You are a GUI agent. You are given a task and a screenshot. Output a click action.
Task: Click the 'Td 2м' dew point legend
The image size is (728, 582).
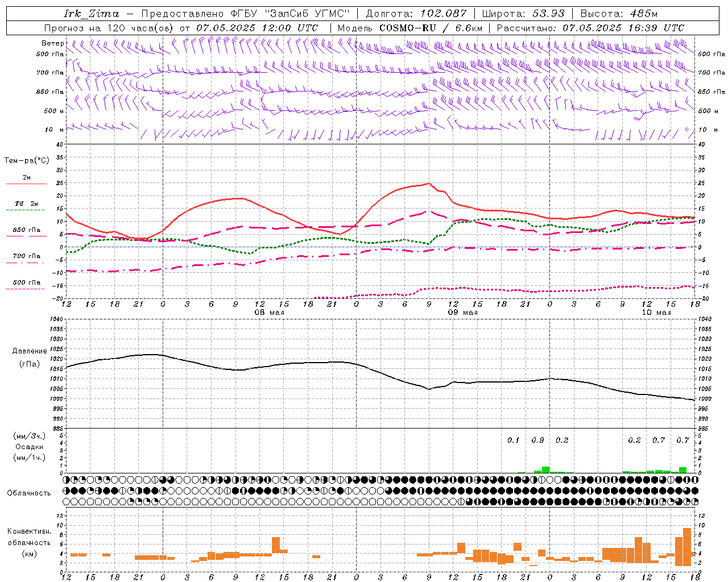pyautogui.click(x=27, y=203)
